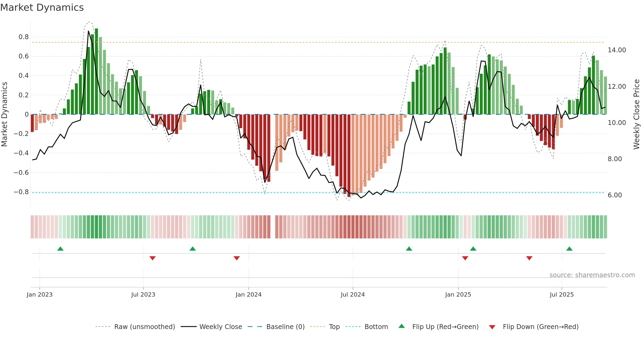644x362 pixels.
Task: Click the source: sharemaestro.com text
Action: (x=592, y=275)
